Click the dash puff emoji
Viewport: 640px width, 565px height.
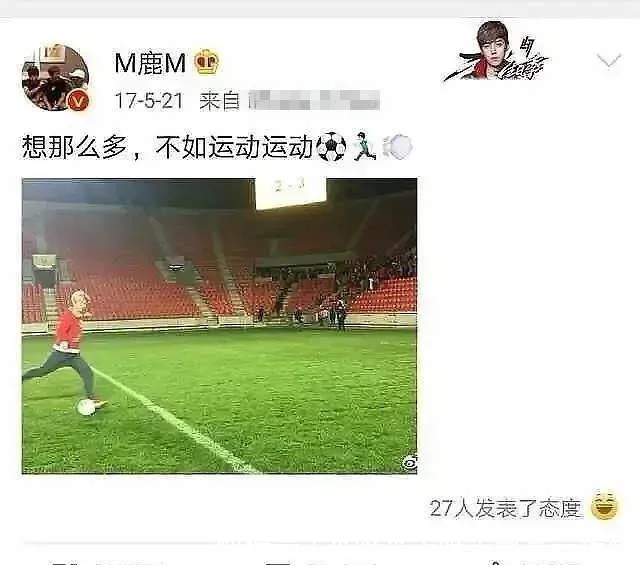[x=397, y=147]
